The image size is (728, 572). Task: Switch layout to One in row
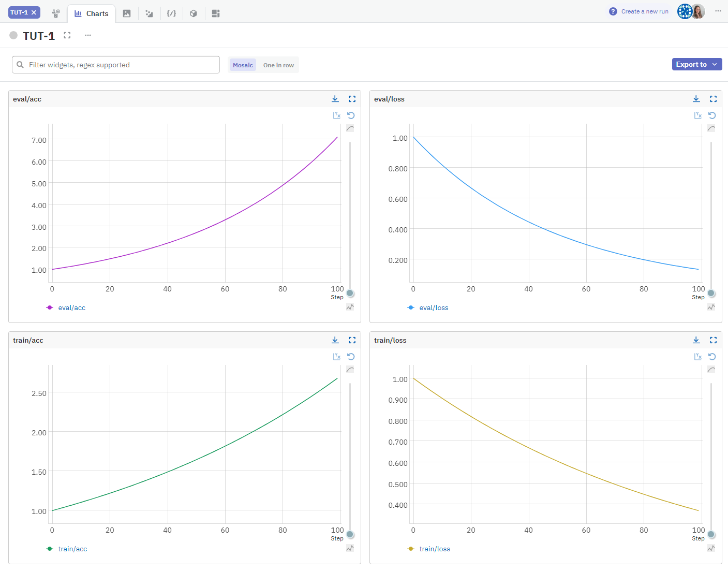pos(278,65)
